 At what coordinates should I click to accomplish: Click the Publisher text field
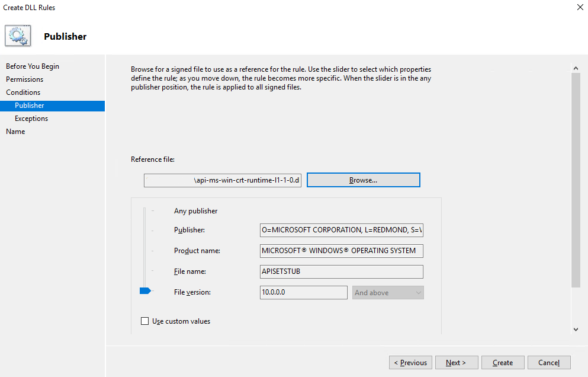tap(342, 230)
